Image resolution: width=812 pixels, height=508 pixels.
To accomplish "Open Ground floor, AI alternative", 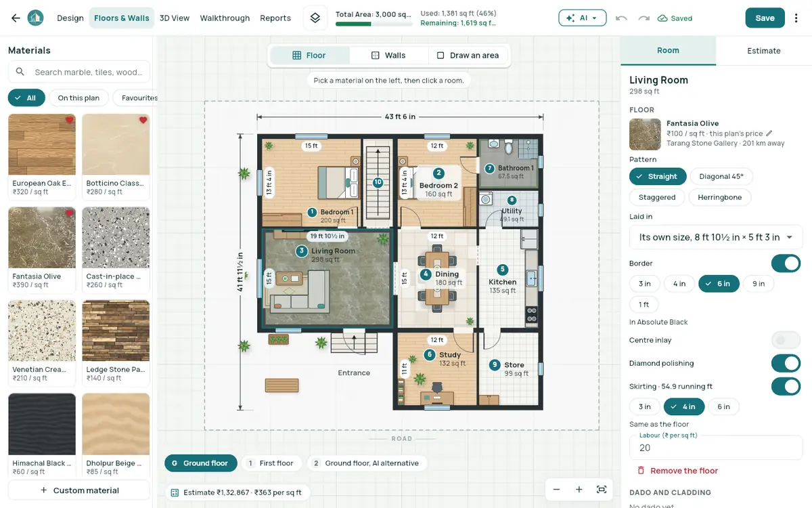I will click(367, 463).
